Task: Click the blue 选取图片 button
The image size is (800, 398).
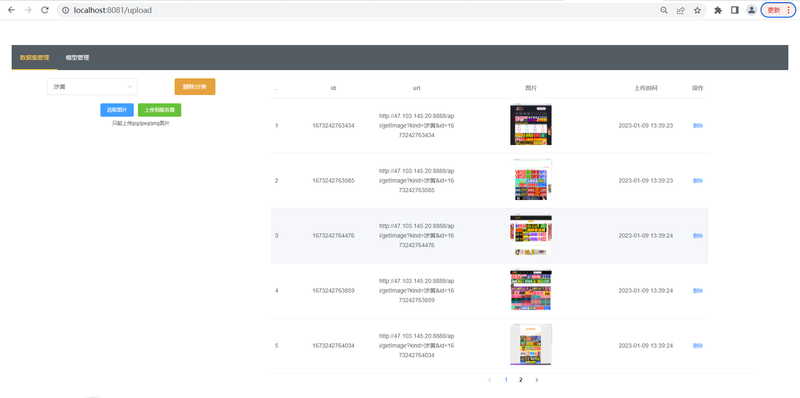Action: 117,110
